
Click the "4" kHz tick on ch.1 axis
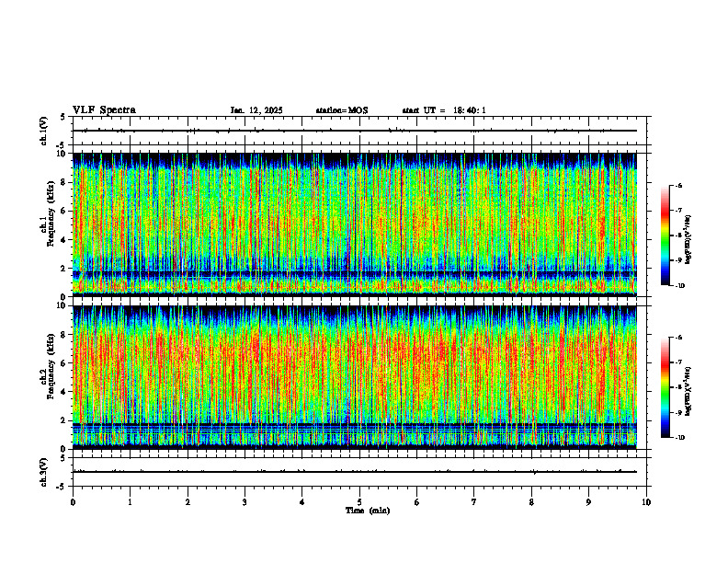point(63,240)
